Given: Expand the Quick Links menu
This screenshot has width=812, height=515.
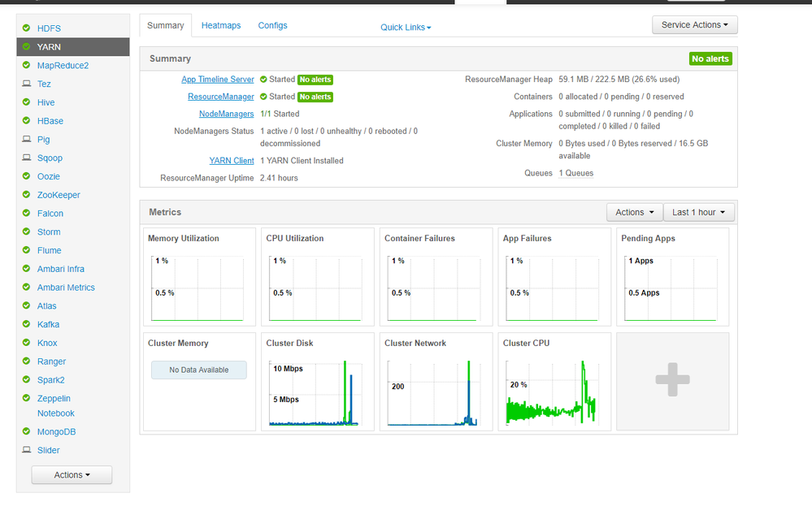Looking at the screenshot, I should (x=406, y=28).
